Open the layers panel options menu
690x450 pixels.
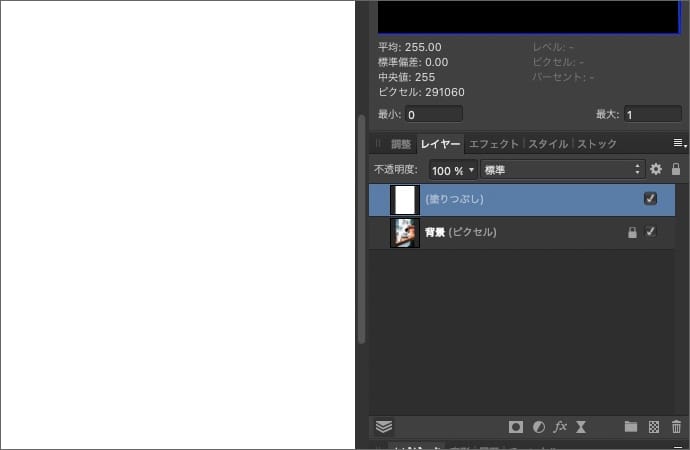[679, 144]
